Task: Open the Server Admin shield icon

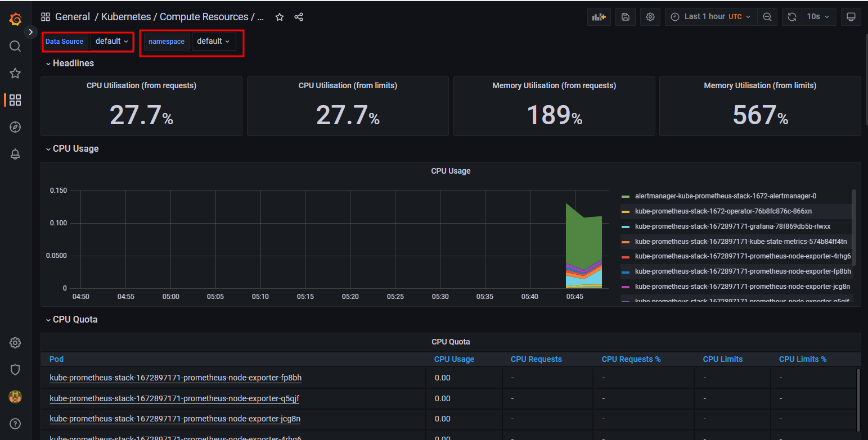Action: [x=15, y=370]
